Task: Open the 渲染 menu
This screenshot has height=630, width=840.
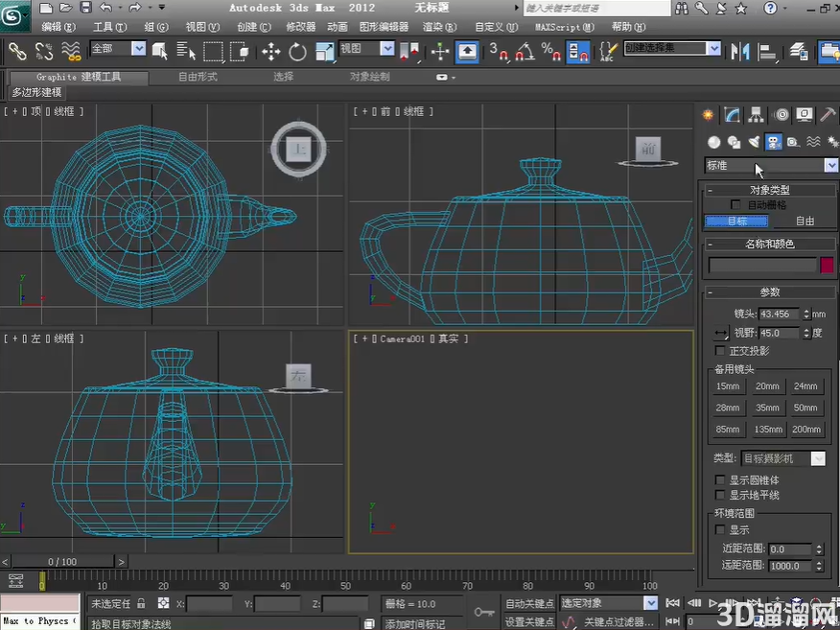Action: (439, 26)
